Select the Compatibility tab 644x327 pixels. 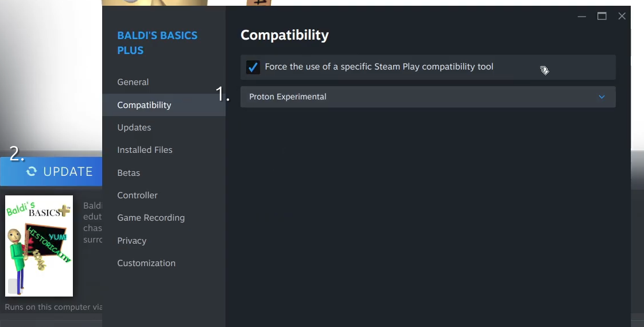pos(144,105)
